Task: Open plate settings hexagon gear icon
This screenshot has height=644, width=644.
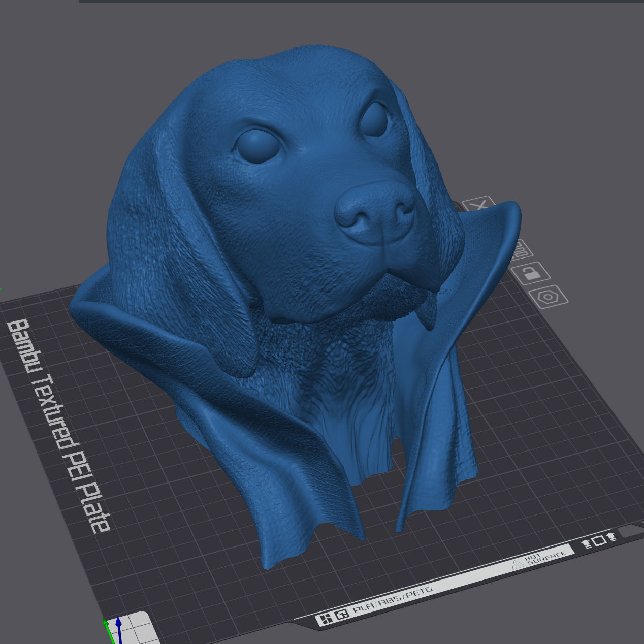Action: pyautogui.click(x=549, y=297)
